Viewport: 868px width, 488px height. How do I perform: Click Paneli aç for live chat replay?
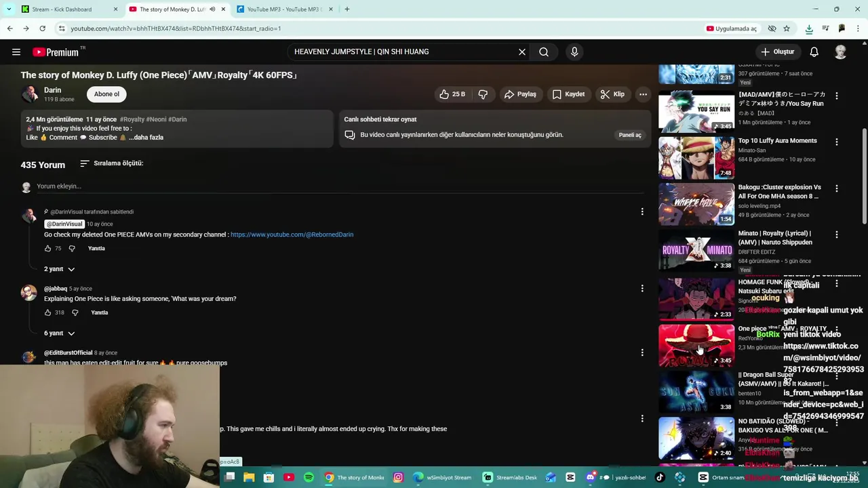630,135
